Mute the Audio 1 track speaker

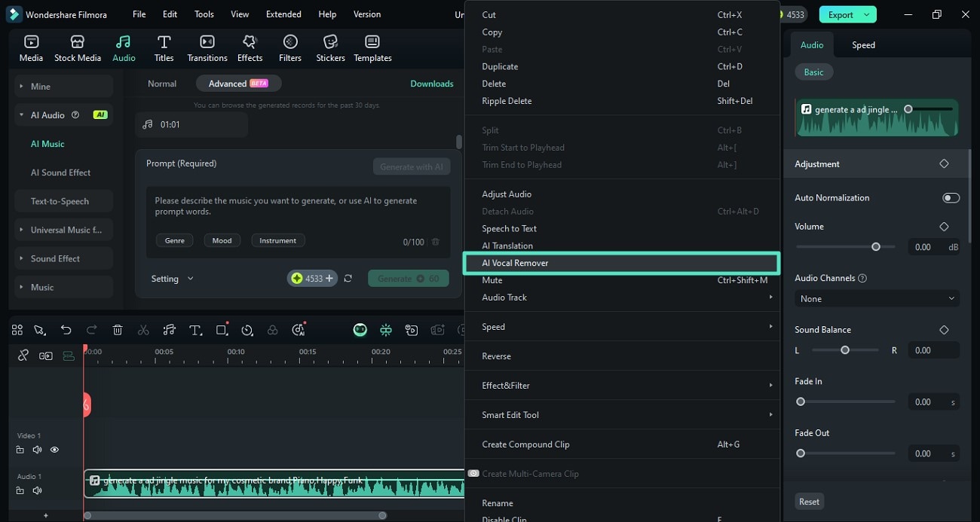point(37,490)
